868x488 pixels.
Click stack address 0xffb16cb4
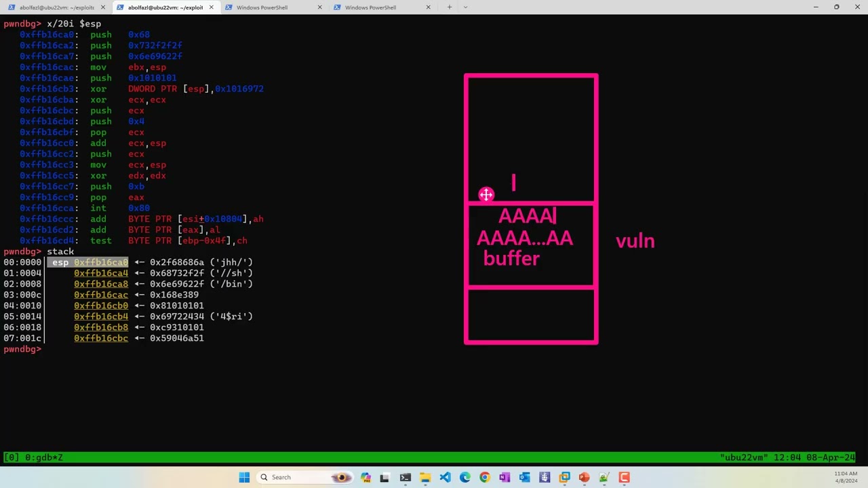(101, 317)
